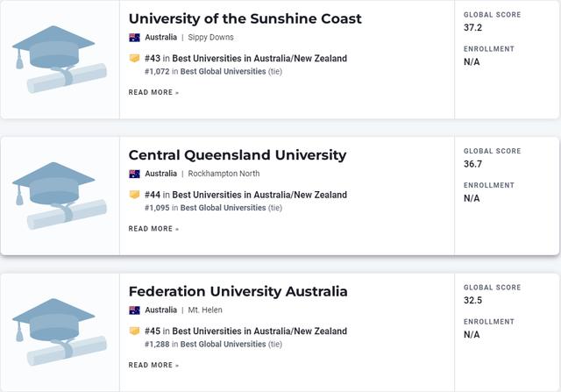This screenshot has width=561, height=392.
Task: Follow #1,072 Best Global Universities link
Action: tap(205, 71)
